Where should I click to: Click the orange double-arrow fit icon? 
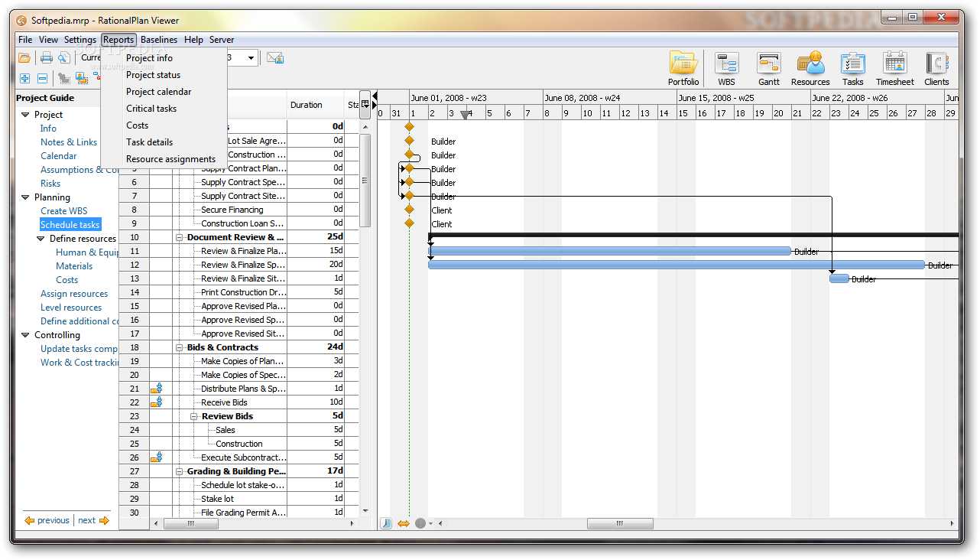click(404, 523)
